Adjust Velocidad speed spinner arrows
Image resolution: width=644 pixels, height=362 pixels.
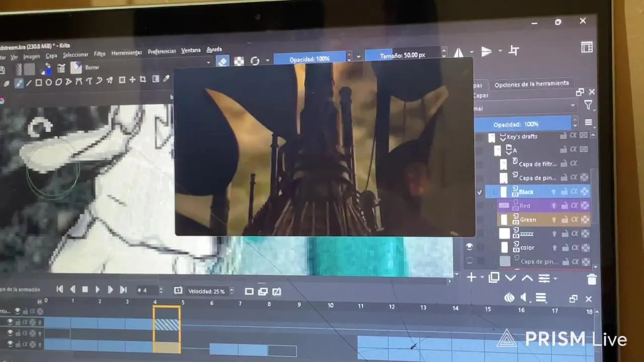tap(231, 291)
